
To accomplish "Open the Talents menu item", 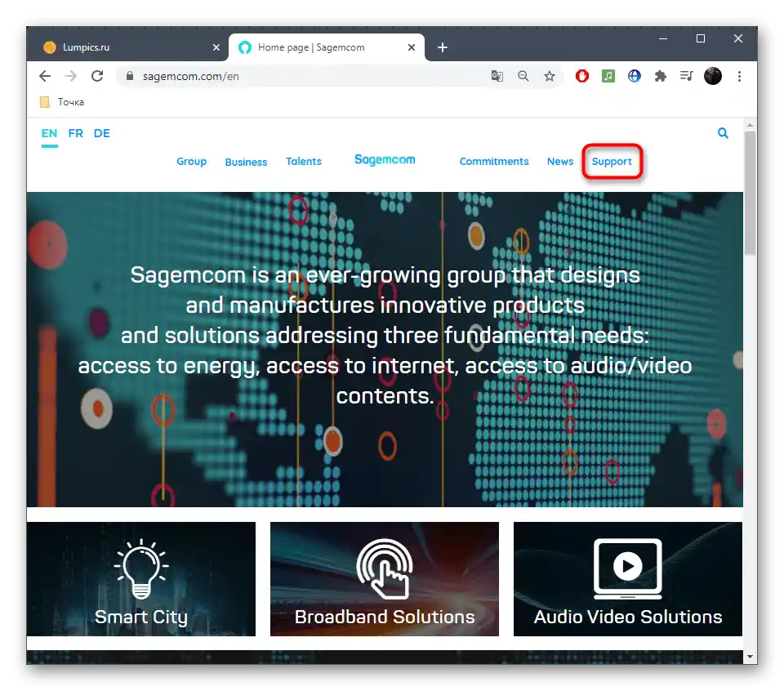I will tap(304, 162).
